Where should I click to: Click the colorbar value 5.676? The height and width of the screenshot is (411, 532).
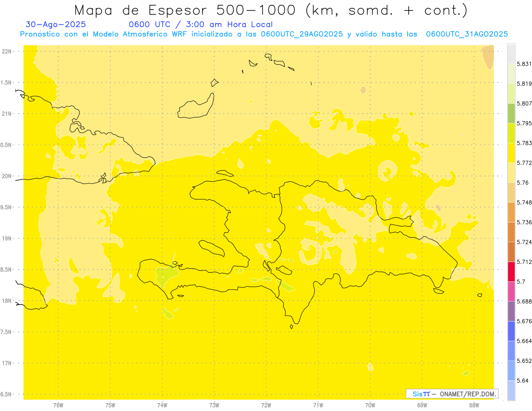tap(524, 321)
